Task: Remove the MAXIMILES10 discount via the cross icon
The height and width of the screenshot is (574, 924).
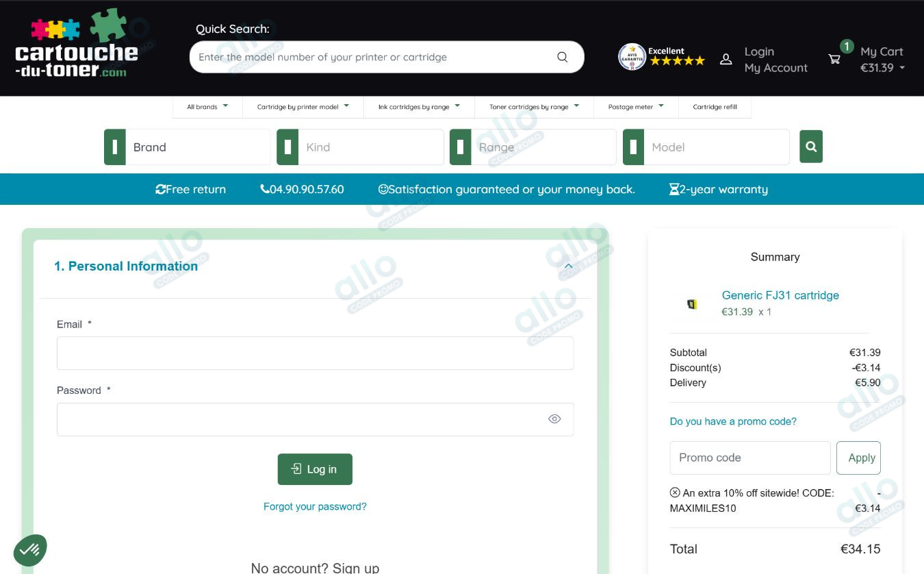Action: 674,492
